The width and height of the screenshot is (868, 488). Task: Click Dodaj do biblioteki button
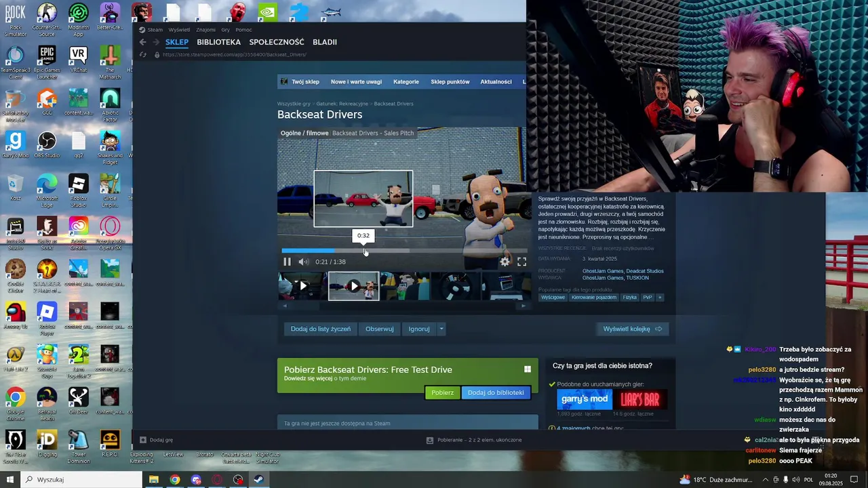496,392
